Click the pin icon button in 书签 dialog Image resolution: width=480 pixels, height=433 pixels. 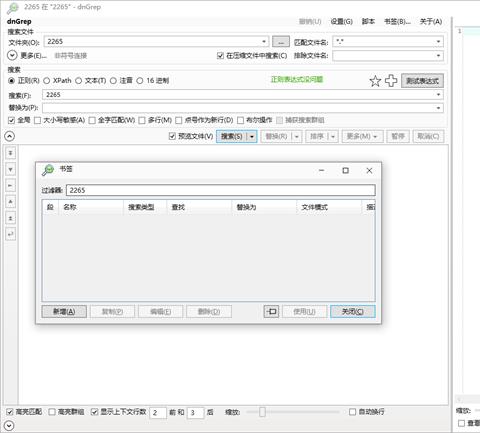[x=271, y=312]
